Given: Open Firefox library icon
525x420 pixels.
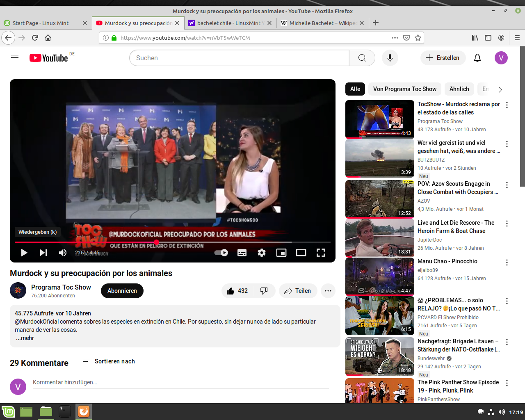Looking at the screenshot, I should pyautogui.click(x=475, y=38).
